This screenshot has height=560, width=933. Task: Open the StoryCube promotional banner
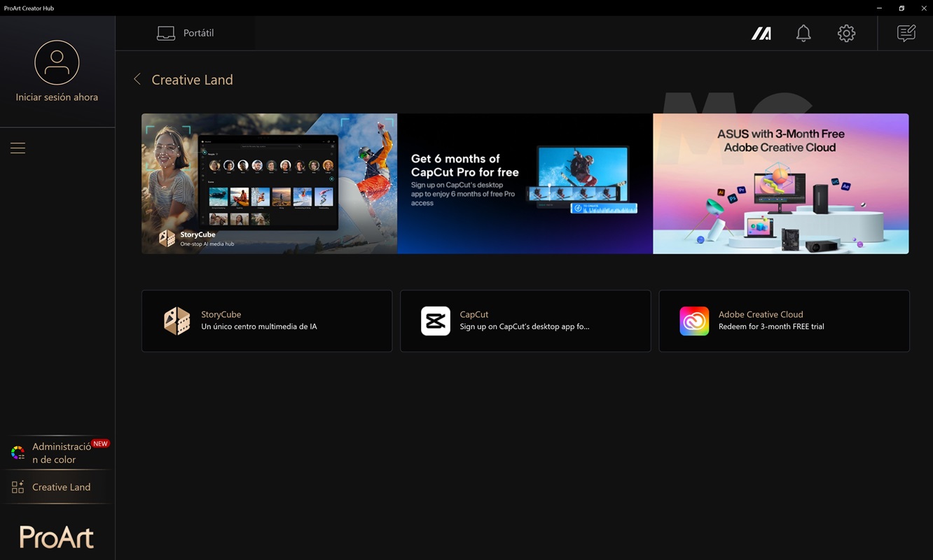coord(269,183)
